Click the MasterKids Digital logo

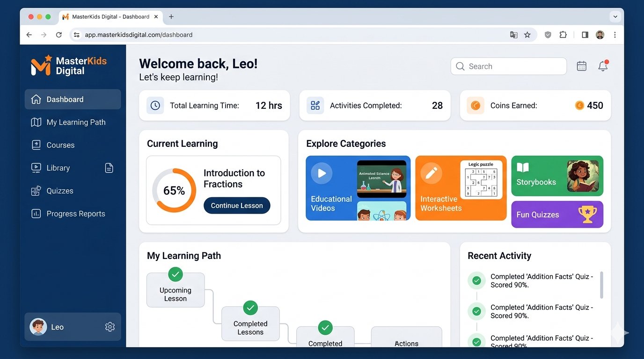pyautogui.click(x=69, y=65)
